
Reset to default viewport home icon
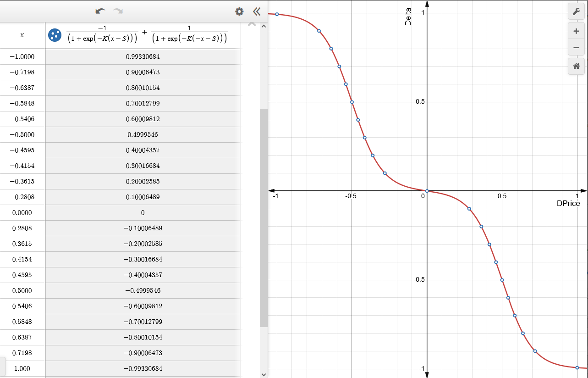(x=576, y=66)
